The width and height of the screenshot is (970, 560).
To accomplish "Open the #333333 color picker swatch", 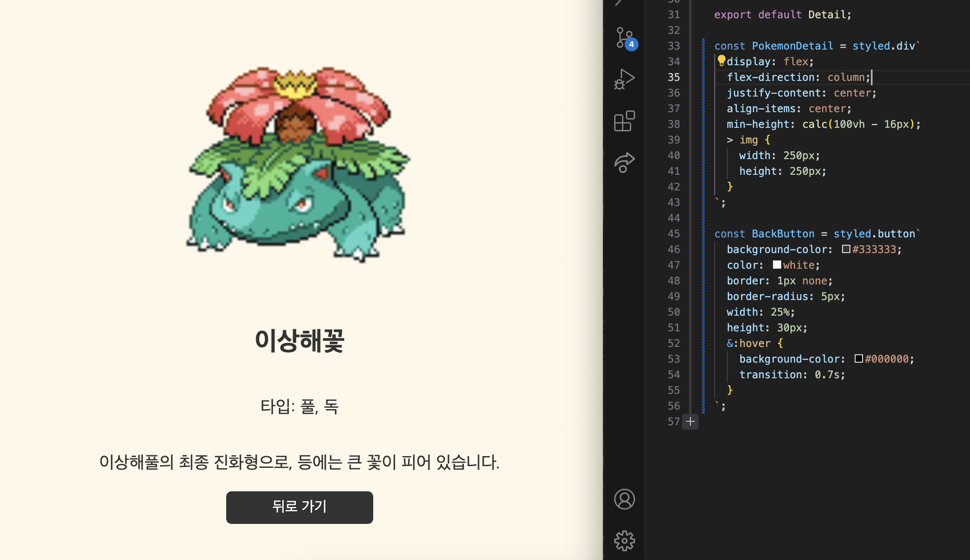I will [846, 249].
